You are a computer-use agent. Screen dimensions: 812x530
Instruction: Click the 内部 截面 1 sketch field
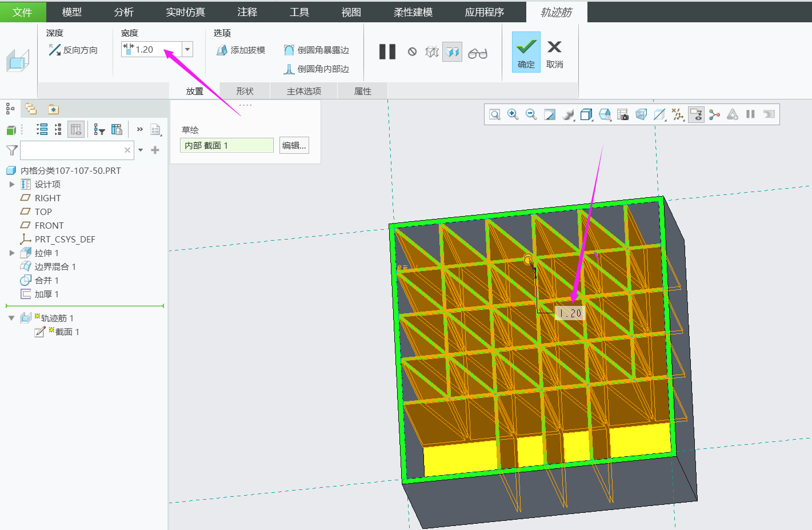tap(226, 145)
